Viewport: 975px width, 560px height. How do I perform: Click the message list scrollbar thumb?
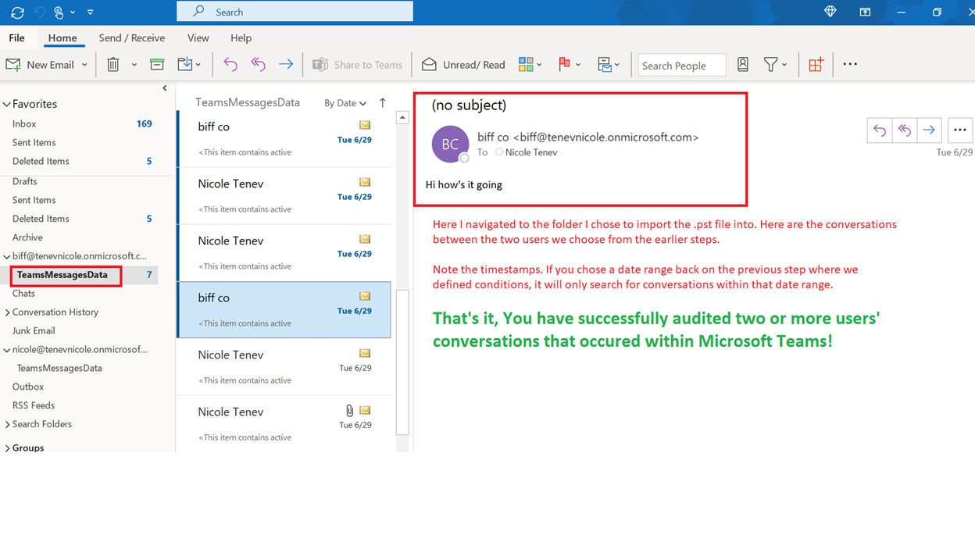tap(402, 362)
